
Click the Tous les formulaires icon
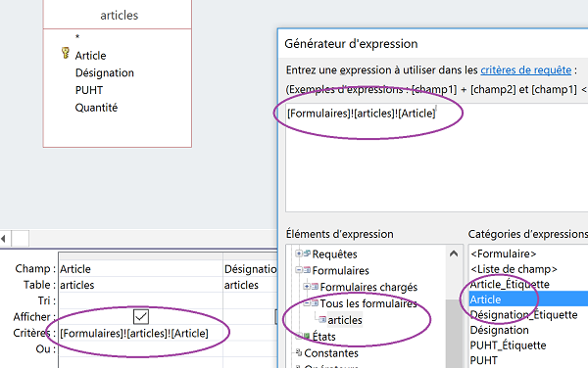[x=315, y=302]
